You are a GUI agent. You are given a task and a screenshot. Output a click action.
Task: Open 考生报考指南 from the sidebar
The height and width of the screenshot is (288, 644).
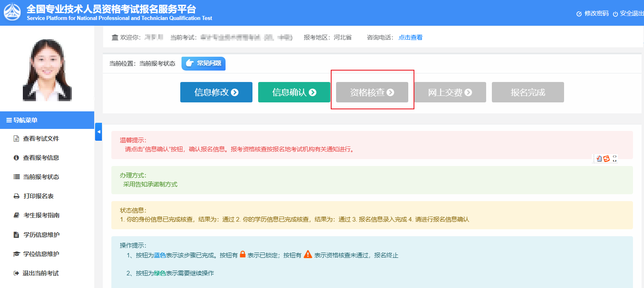[41, 215]
